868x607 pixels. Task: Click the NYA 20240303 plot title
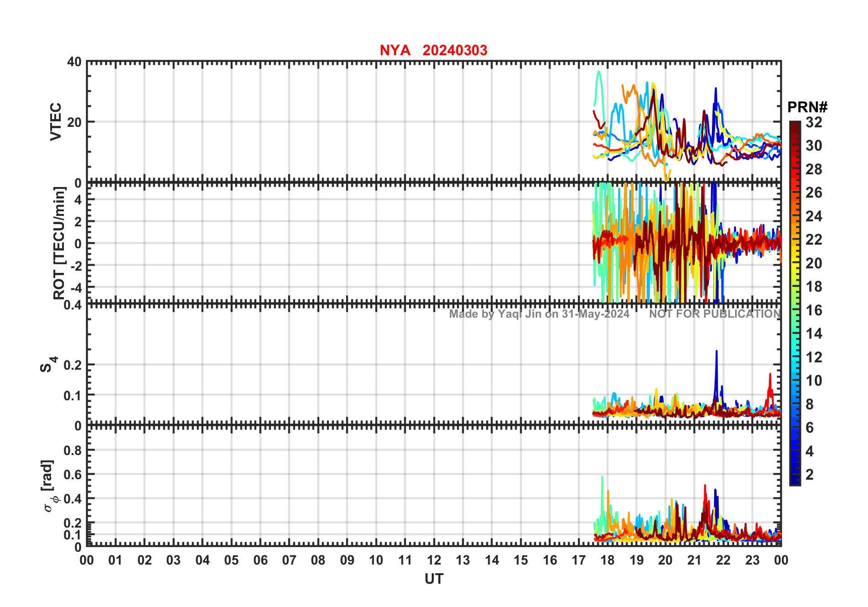(x=434, y=50)
